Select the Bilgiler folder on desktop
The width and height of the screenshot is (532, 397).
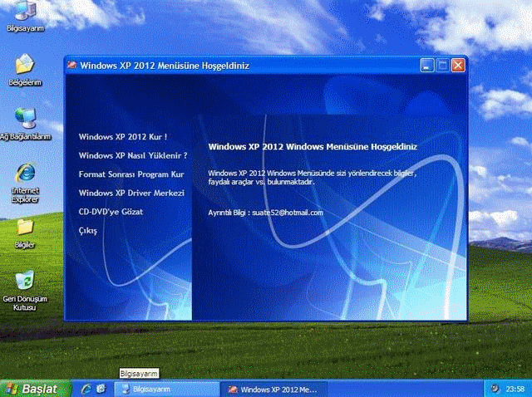[x=25, y=233]
